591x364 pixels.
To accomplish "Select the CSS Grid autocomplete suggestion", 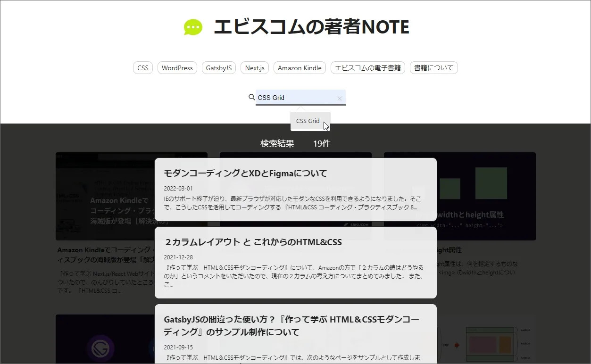I will tap(308, 121).
